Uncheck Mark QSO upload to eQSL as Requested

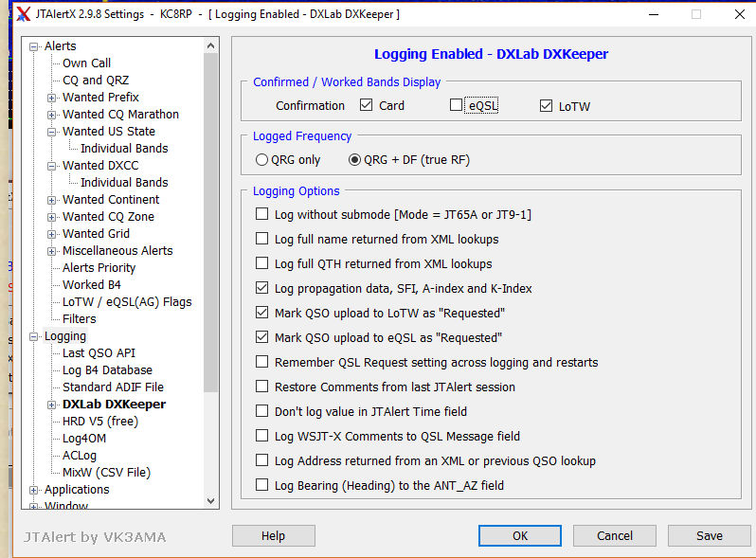tap(261, 337)
